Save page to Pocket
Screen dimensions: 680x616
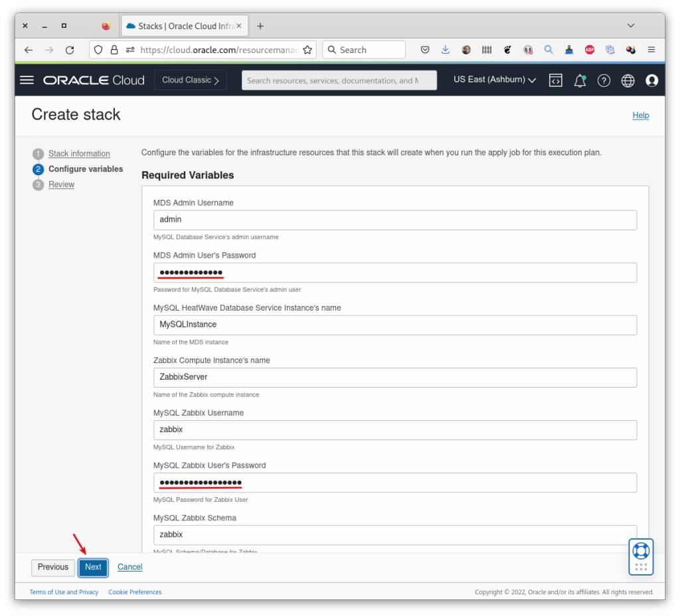coord(425,50)
